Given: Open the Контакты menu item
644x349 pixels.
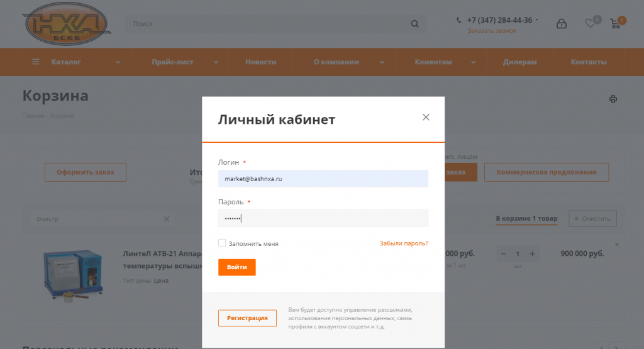Looking at the screenshot, I should 589,62.
